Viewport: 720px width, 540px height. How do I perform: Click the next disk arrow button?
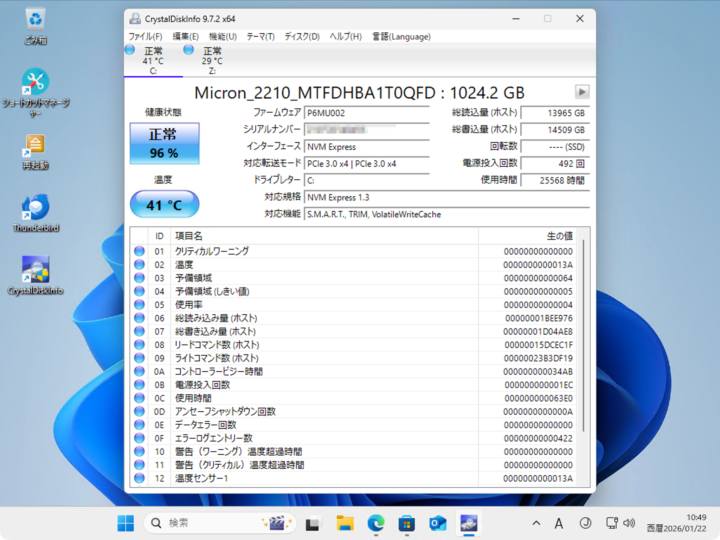pos(582,92)
